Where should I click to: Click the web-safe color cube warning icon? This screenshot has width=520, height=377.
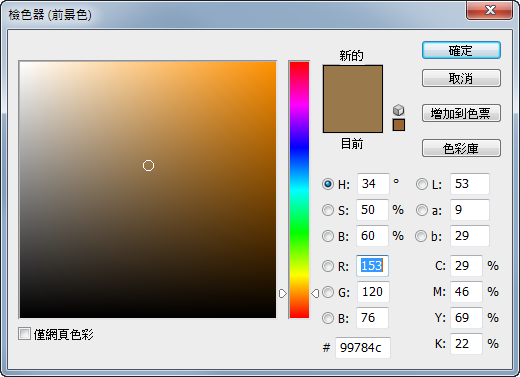point(398,110)
